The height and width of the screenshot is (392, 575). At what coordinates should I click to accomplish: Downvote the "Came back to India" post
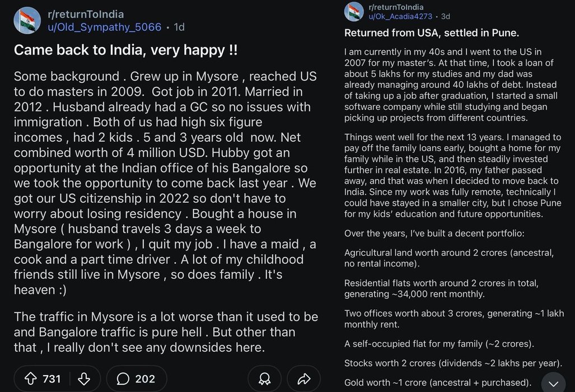pos(83,379)
